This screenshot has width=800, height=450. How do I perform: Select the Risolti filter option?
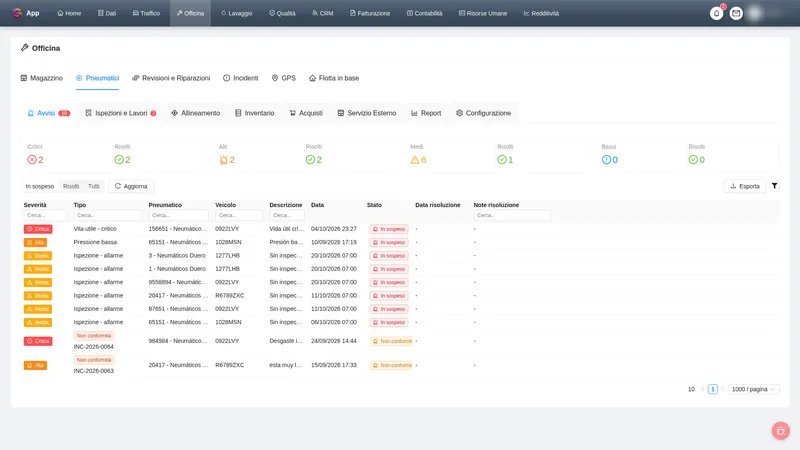tap(71, 186)
